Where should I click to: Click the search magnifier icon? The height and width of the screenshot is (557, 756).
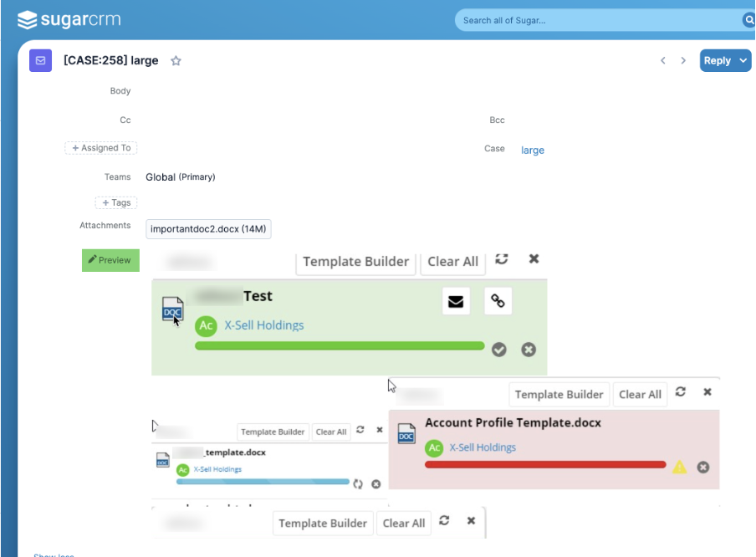(x=748, y=20)
